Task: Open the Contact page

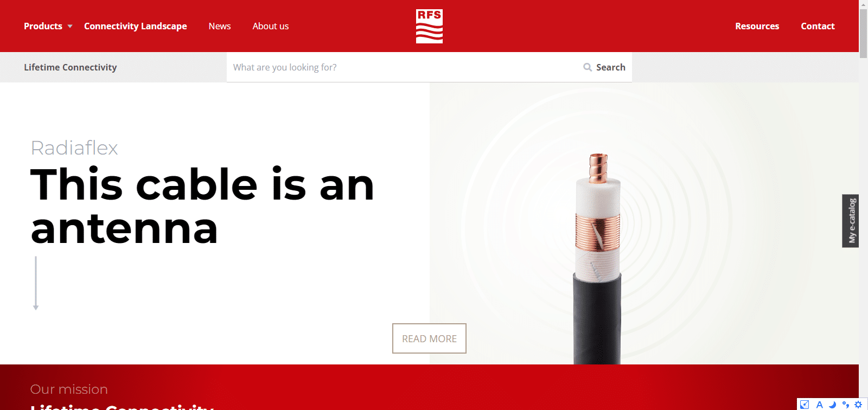Action: pos(818,26)
